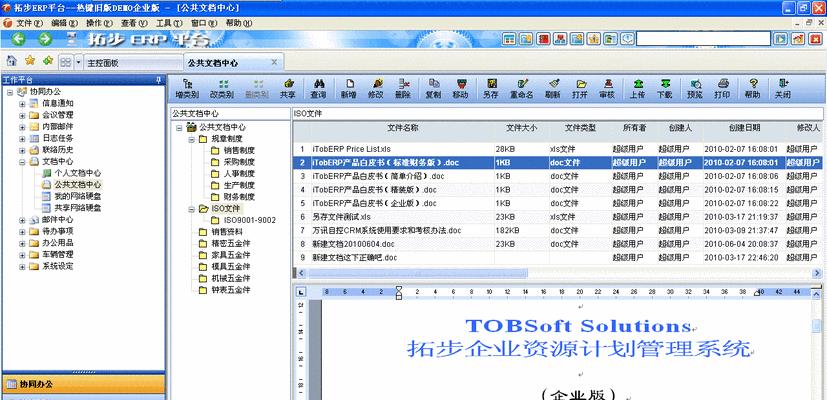The height and width of the screenshot is (400, 827).
Task: Click the yellow star favorites icon
Action: pyautogui.click(x=30, y=61)
